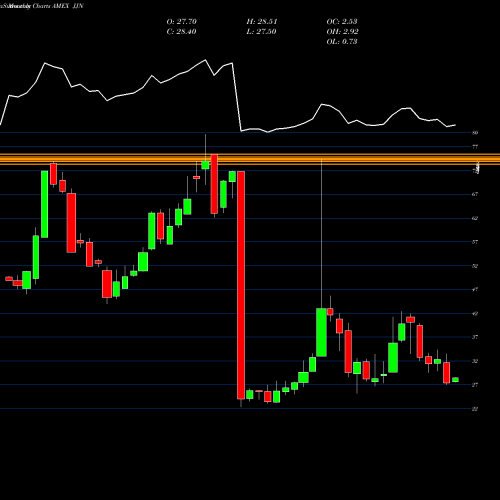Click the price axis label 37
Screen dimensions: 500x500
pos(475,337)
